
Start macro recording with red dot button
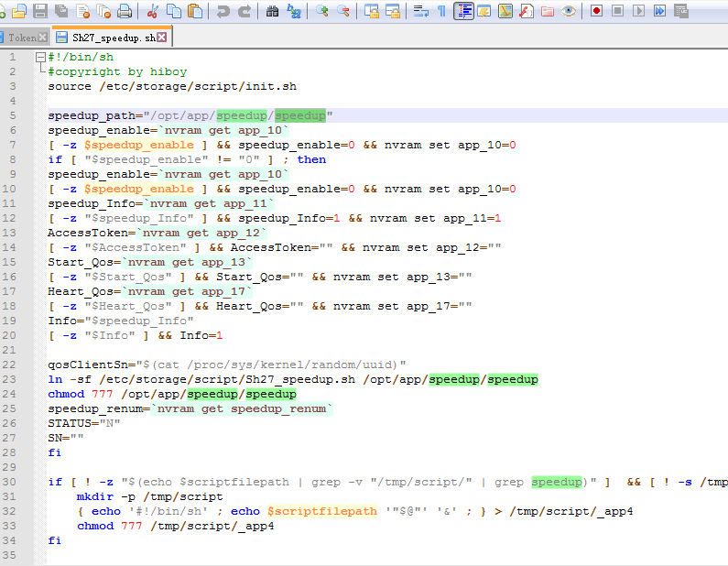596,11
